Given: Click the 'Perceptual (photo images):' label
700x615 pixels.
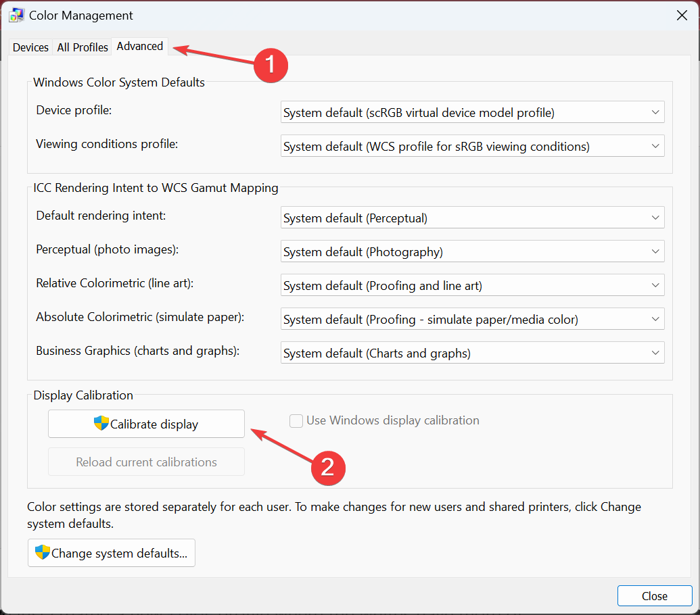Looking at the screenshot, I should tap(107, 249).
